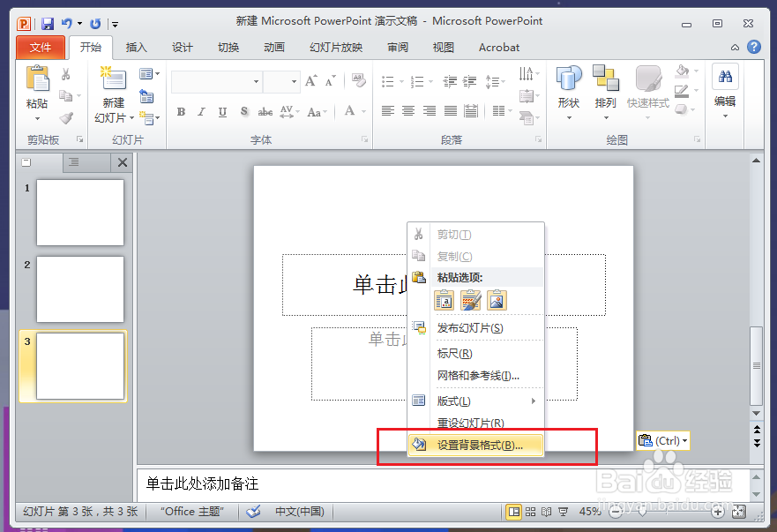
Task: Click the next slide double arrow
Action: (x=757, y=442)
